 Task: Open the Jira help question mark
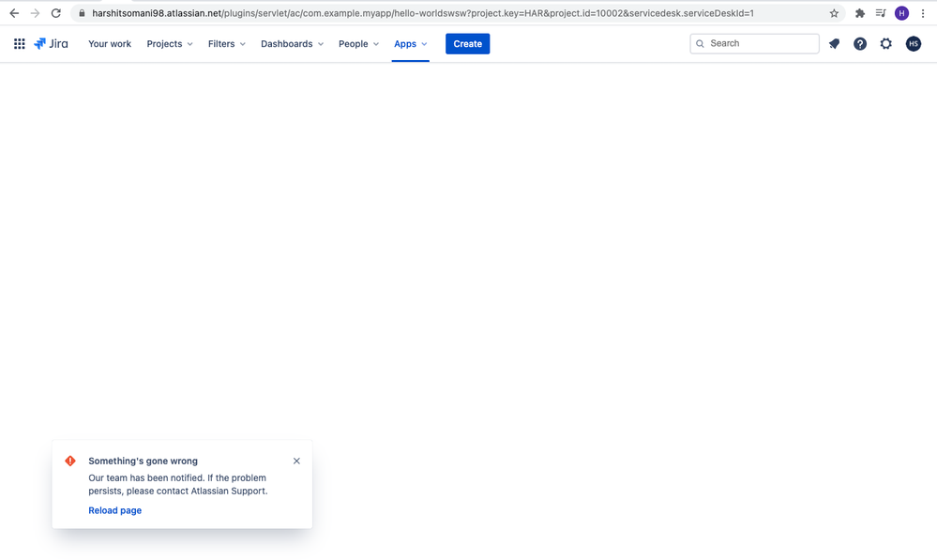[859, 44]
